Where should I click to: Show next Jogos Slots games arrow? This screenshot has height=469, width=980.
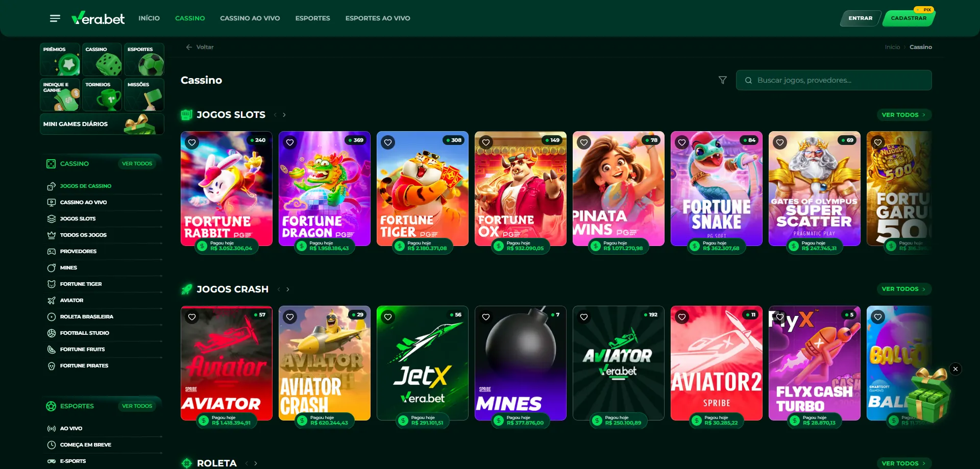[x=284, y=115]
